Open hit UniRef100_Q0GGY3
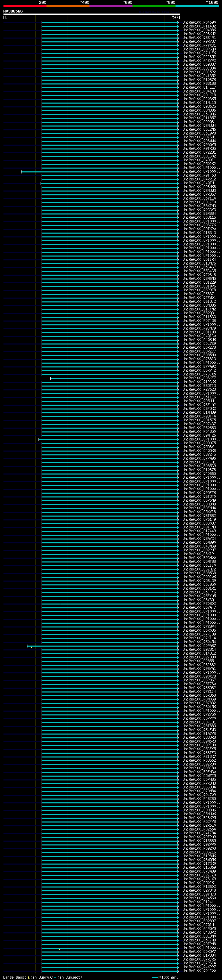 (x=199, y=210)
